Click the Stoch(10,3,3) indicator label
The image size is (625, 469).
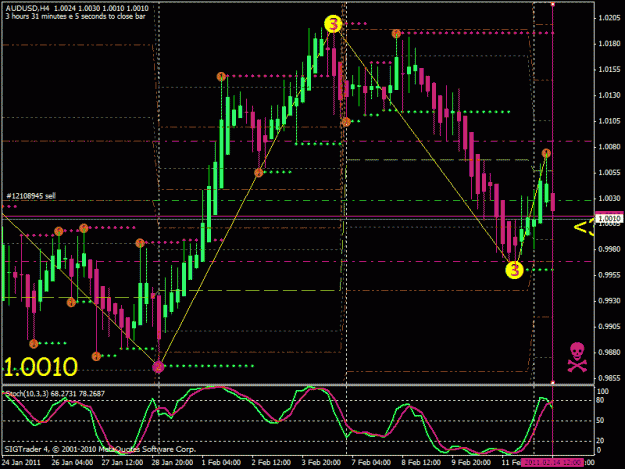[x=55, y=394]
